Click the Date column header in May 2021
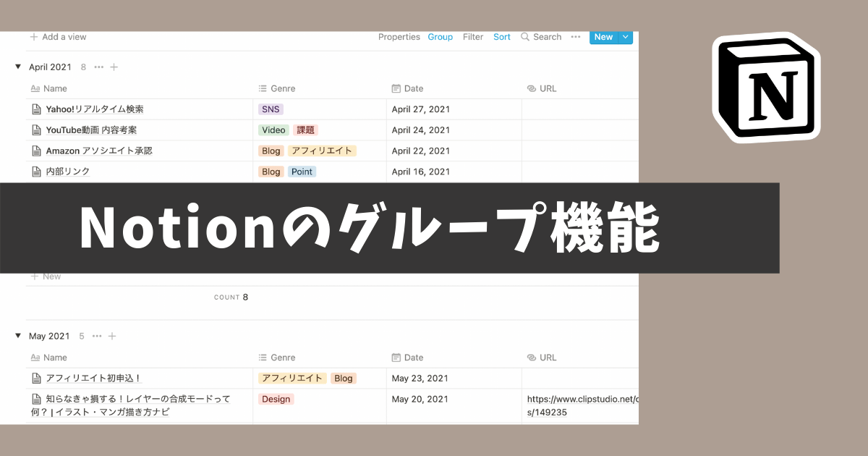Viewport: 868px width, 456px height. 407,358
